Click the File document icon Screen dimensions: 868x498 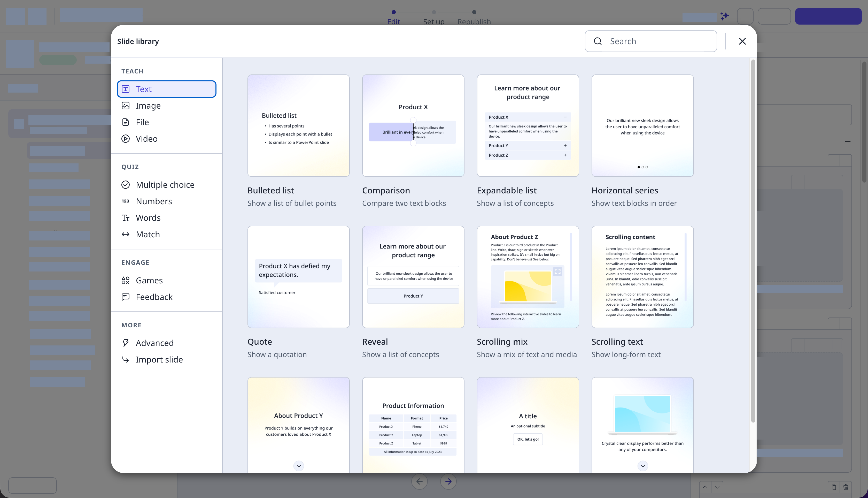click(125, 122)
